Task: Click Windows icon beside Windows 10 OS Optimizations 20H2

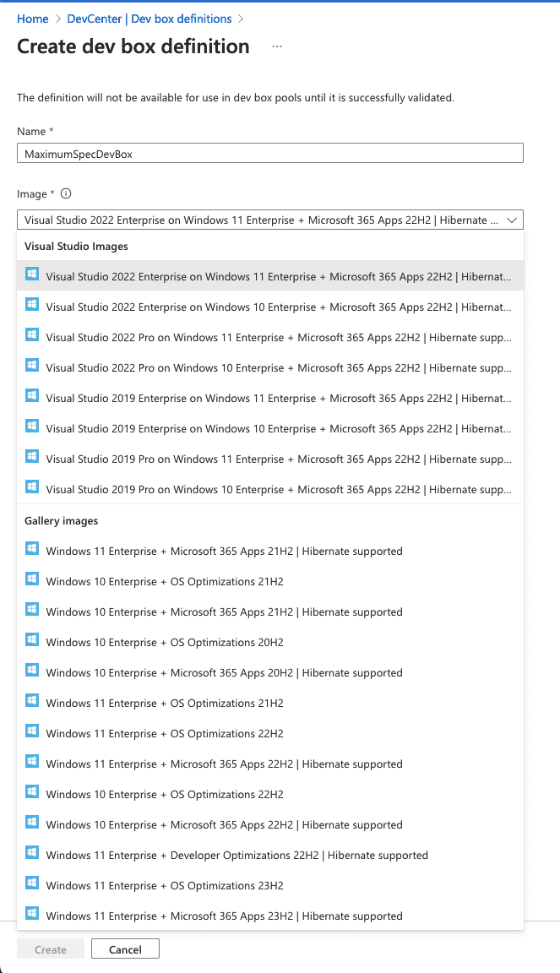Action: [x=32, y=642]
